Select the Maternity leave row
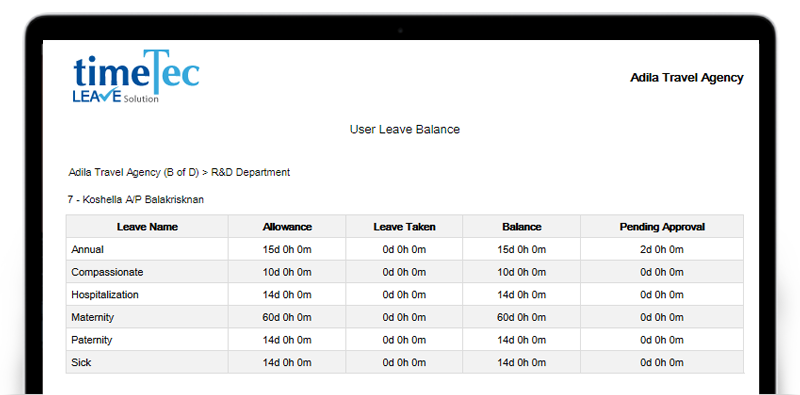 (x=405, y=317)
